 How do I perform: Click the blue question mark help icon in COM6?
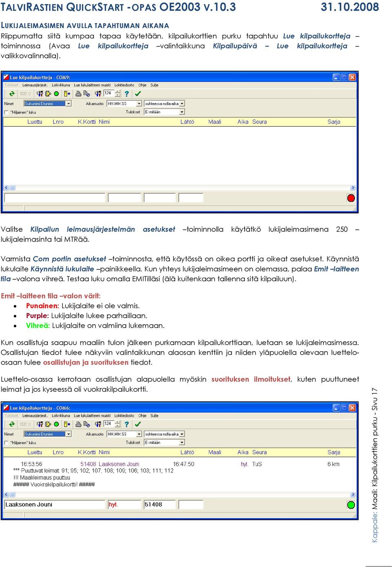point(127,424)
